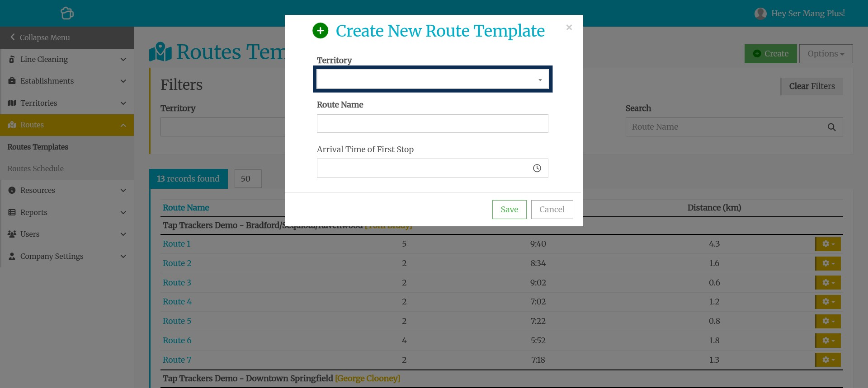
Task: Click the beer mug logo icon
Action: point(67,13)
